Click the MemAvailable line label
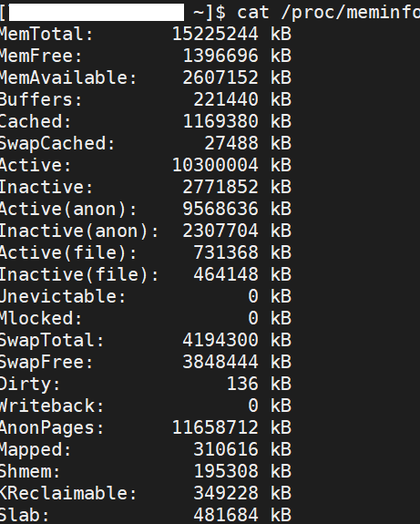 [67, 77]
